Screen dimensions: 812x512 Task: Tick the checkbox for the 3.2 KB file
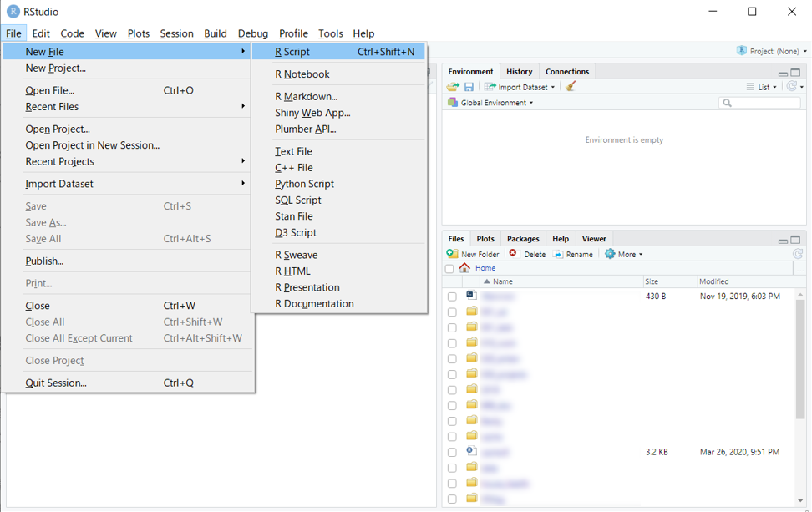pyautogui.click(x=452, y=452)
